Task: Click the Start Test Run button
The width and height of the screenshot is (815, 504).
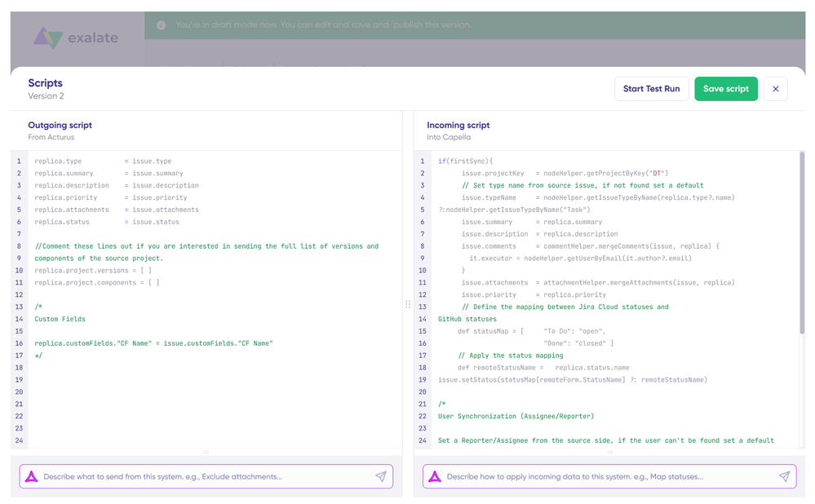Action: [651, 89]
